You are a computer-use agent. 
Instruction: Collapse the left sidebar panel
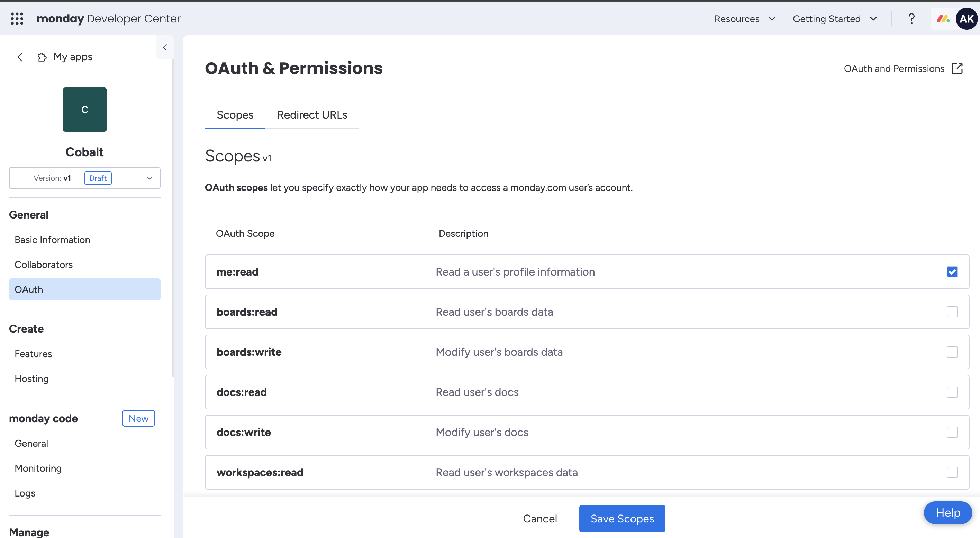(165, 47)
